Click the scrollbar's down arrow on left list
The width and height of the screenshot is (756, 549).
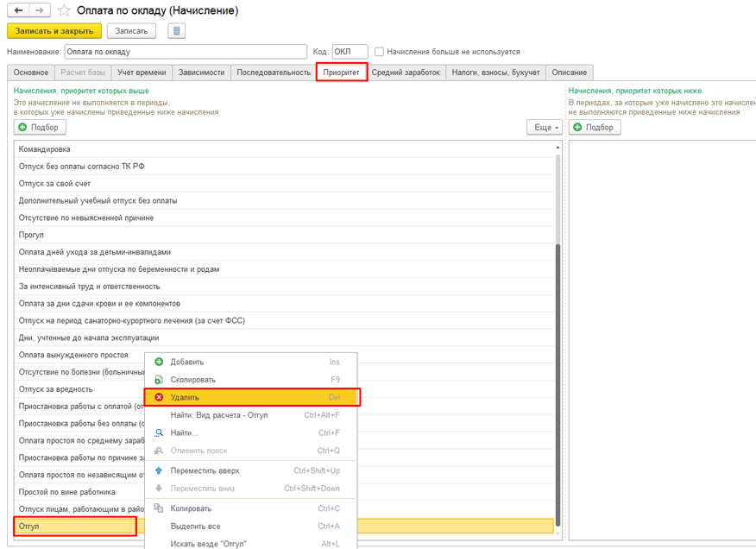pos(558,533)
